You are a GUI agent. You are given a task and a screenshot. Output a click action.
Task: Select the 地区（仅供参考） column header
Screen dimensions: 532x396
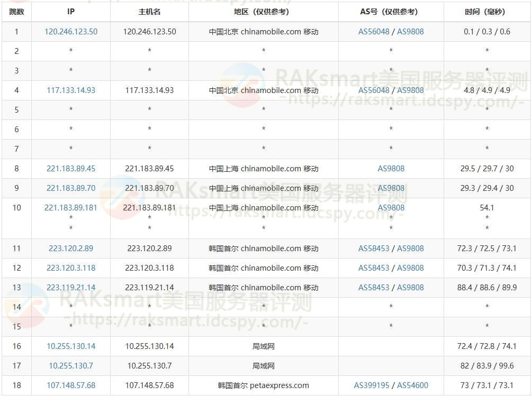263,12
